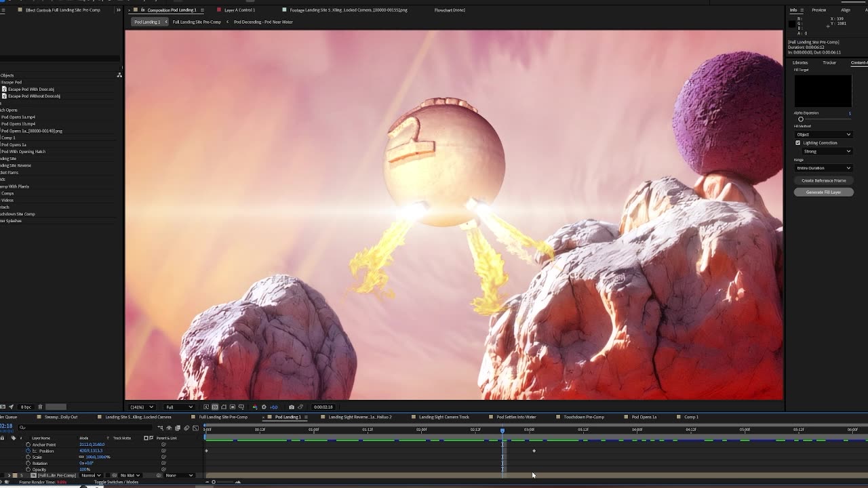This screenshot has height=488, width=868.
Task: Toggle hide shy layers icon in timeline
Action: (x=169, y=428)
